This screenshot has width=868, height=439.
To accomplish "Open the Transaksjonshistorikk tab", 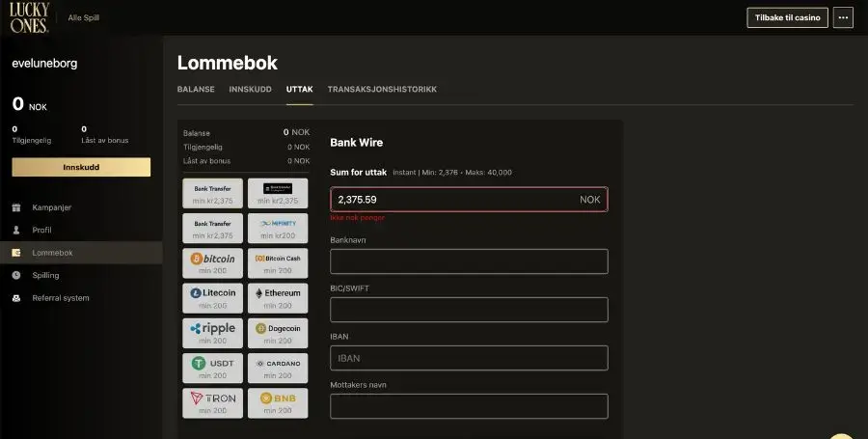I will coord(382,89).
